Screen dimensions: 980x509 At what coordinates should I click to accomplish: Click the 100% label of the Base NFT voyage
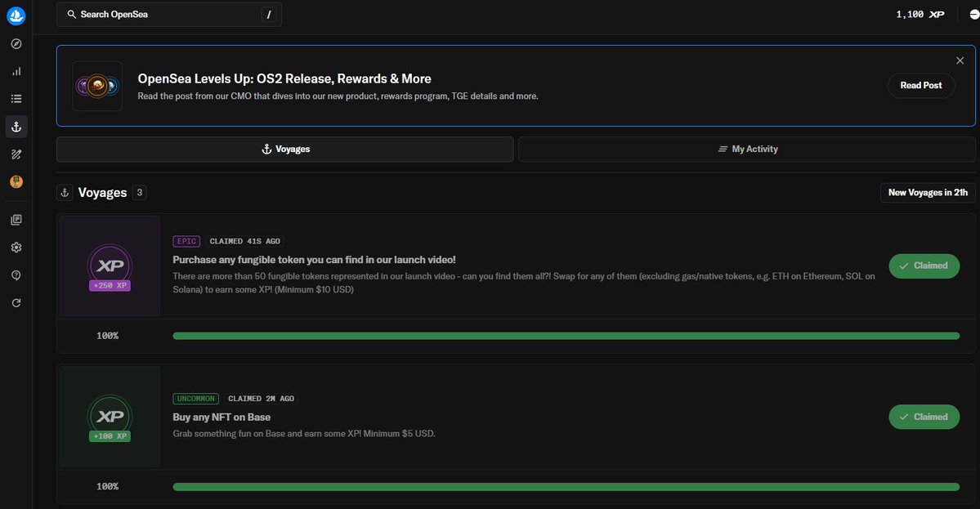tap(108, 486)
